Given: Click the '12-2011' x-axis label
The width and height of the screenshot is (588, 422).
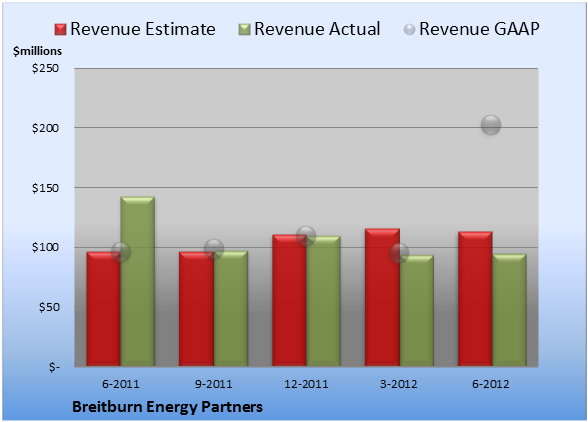Looking at the screenshot, I should pos(306,384).
